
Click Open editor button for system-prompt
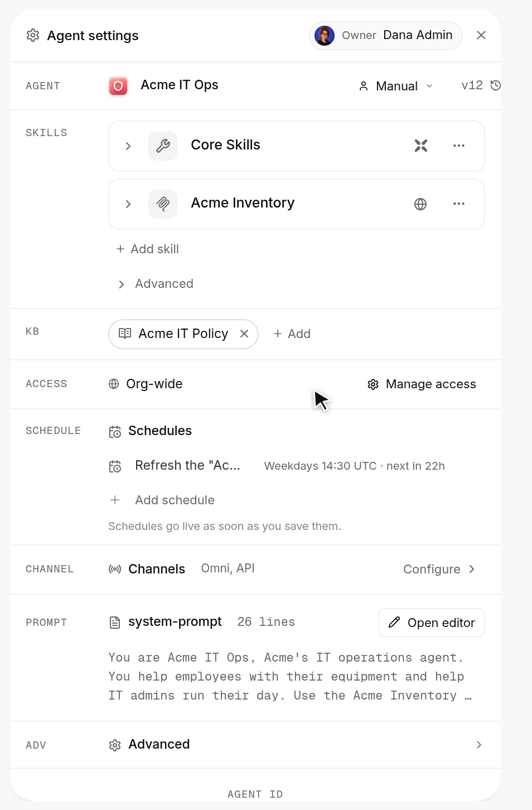tap(432, 623)
